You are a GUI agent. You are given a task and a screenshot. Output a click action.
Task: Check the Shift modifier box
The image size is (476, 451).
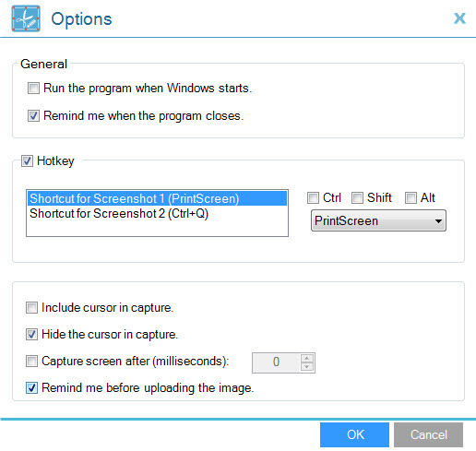tap(357, 197)
